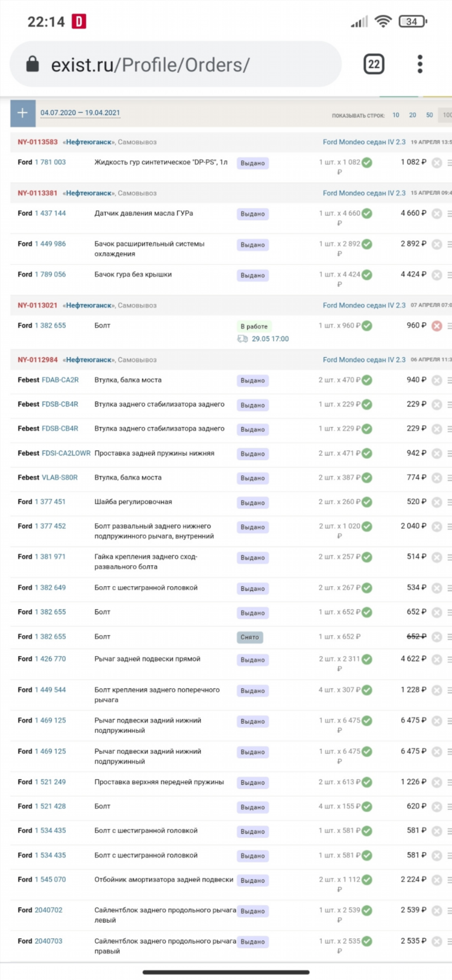Screen dimensions: 452x980
Task: Click the cancel X icon for Ford 1 426 770
Action: point(437,659)
